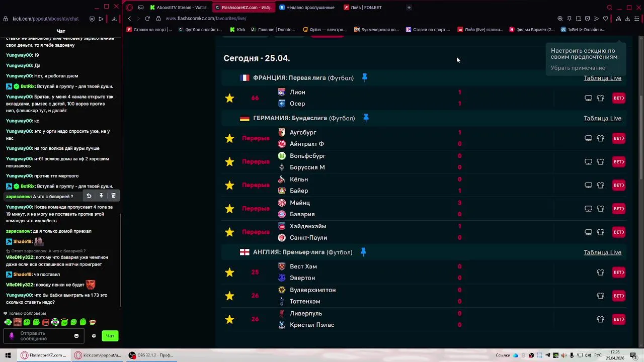The height and width of the screenshot is (362, 644).
Task: Open shirt lineup icon for Вольфсбург match
Action: (600, 161)
